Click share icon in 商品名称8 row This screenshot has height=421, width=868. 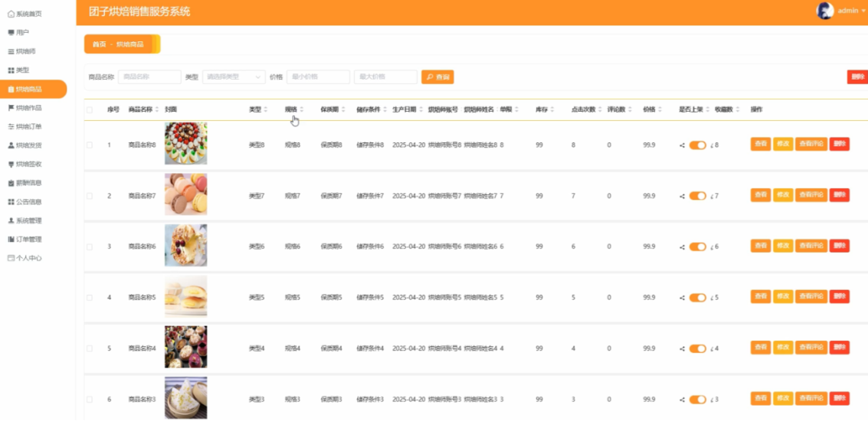pyautogui.click(x=682, y=145)
